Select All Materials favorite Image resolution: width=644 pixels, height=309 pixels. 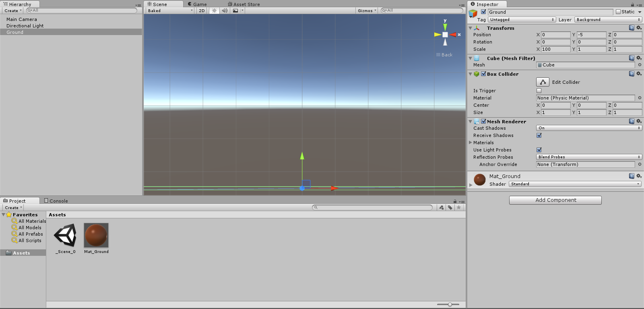click(x=29, y=221)
